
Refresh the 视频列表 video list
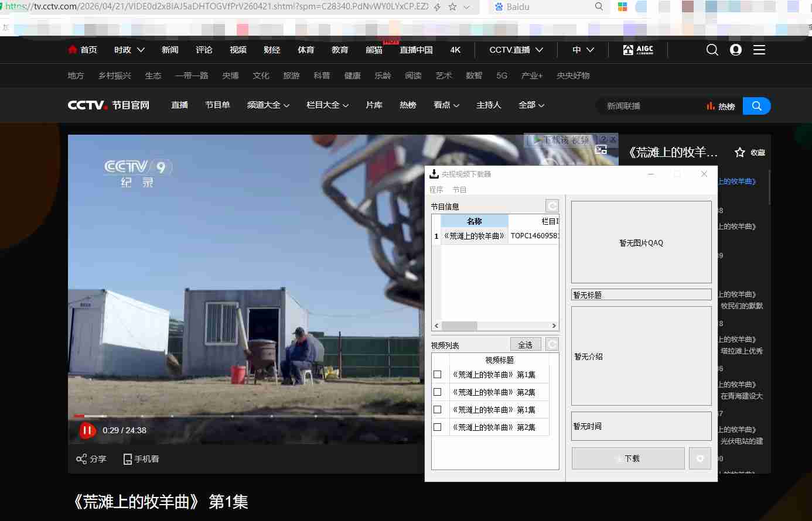pos(552,344)
